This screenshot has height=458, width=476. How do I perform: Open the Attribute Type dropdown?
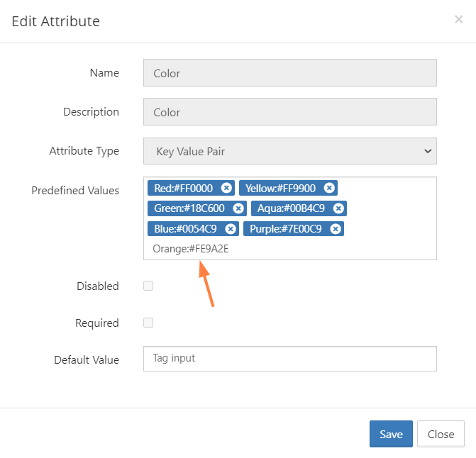289,151
